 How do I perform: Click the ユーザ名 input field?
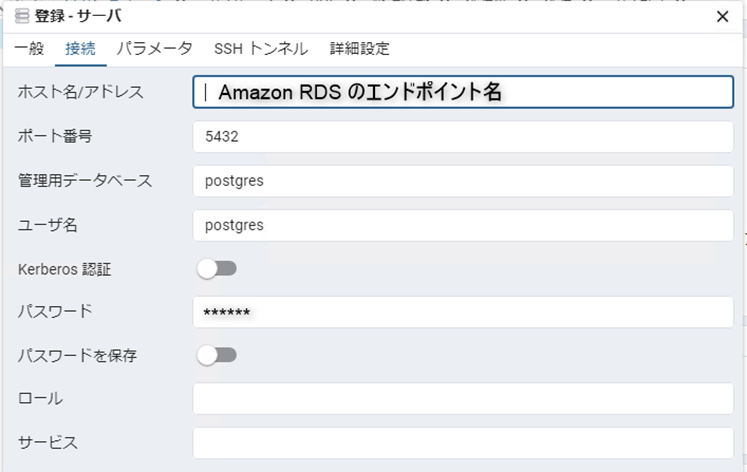[x=463, y=225]
